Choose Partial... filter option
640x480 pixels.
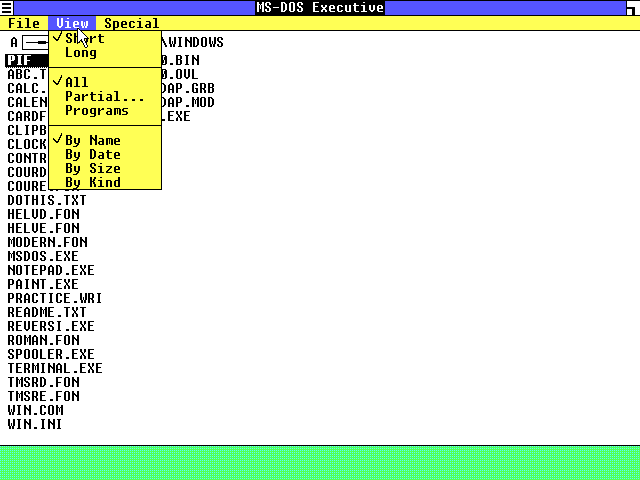(x=105, y=96)
